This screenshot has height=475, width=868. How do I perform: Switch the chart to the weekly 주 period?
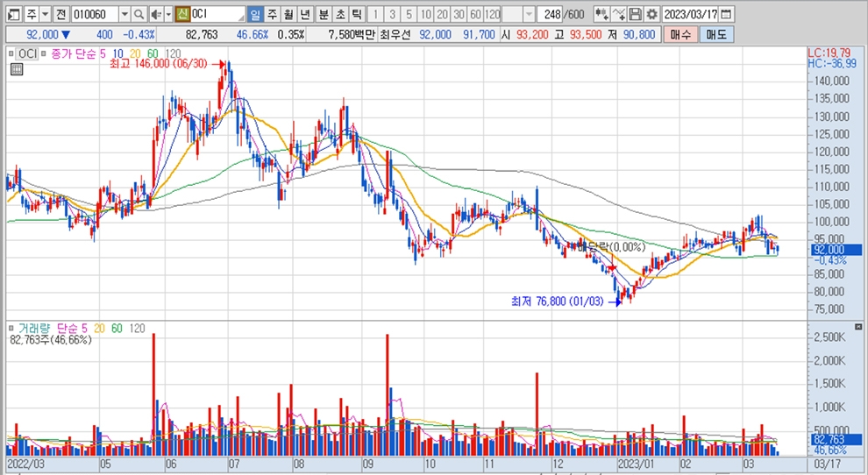coord(272,14)
